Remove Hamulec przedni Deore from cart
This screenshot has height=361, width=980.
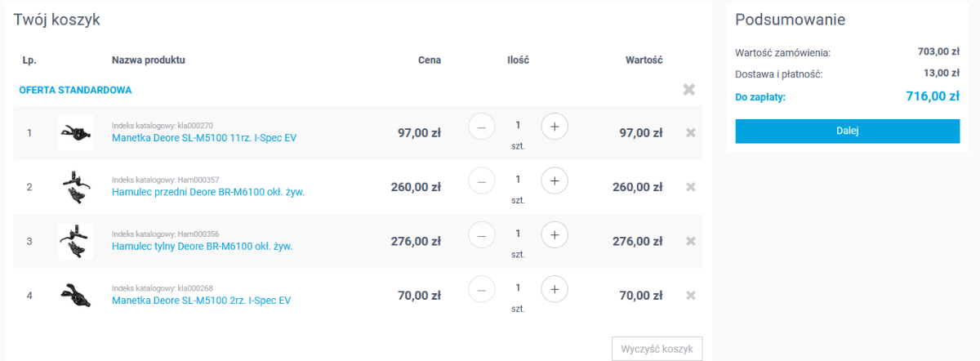click(x=690, y=187)
